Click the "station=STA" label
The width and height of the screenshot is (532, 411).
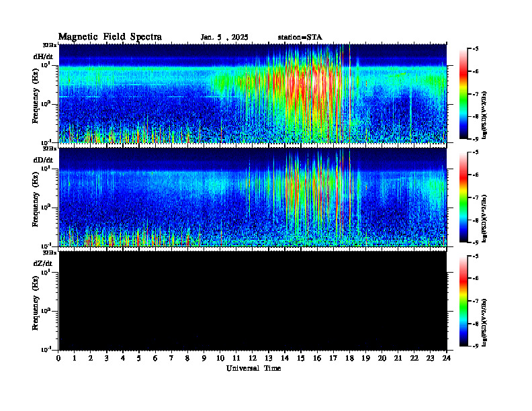click(x=300, y=38)
